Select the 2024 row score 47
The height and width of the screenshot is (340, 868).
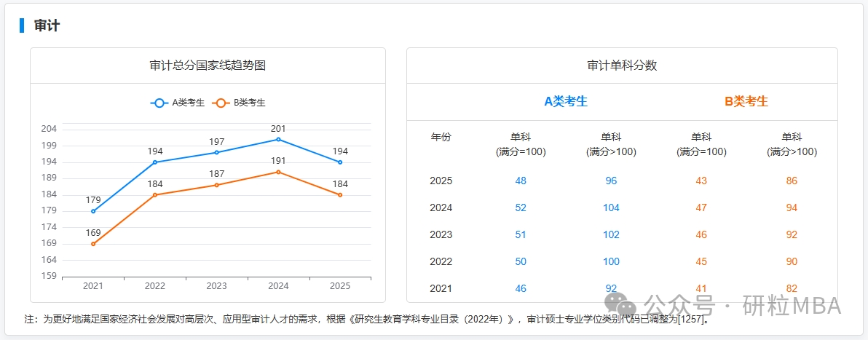(701, 208)
